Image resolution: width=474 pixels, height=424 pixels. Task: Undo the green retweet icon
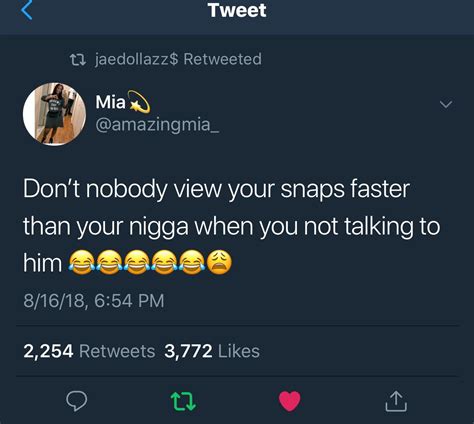183,401
